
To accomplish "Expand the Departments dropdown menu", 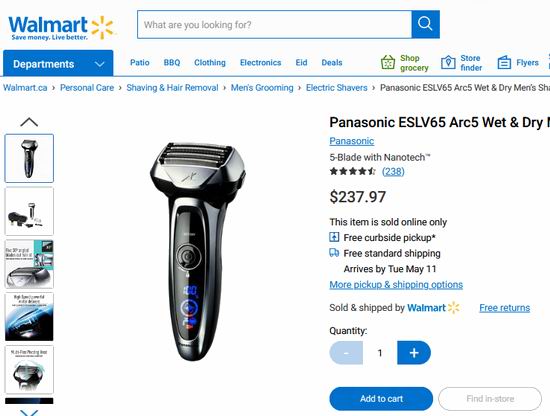I will coord(58,63).
